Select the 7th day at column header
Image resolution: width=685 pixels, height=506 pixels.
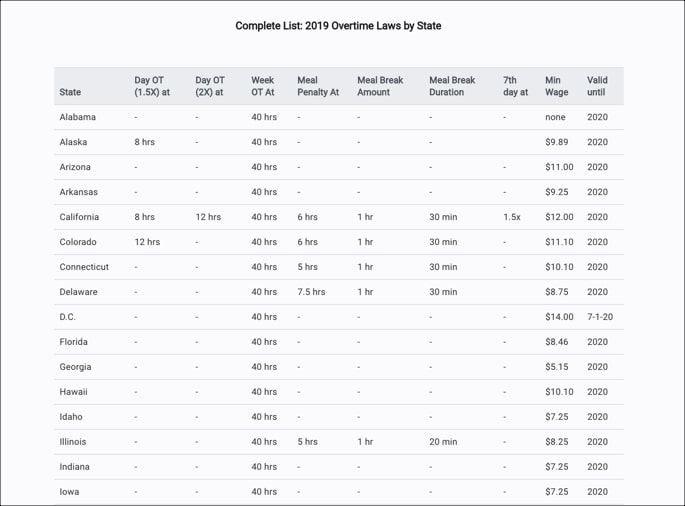pyautogui.click(x=515, y=86)
